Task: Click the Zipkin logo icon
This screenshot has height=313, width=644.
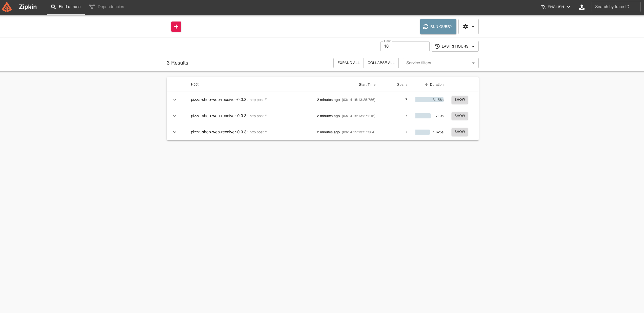Action: pos(7,7)
